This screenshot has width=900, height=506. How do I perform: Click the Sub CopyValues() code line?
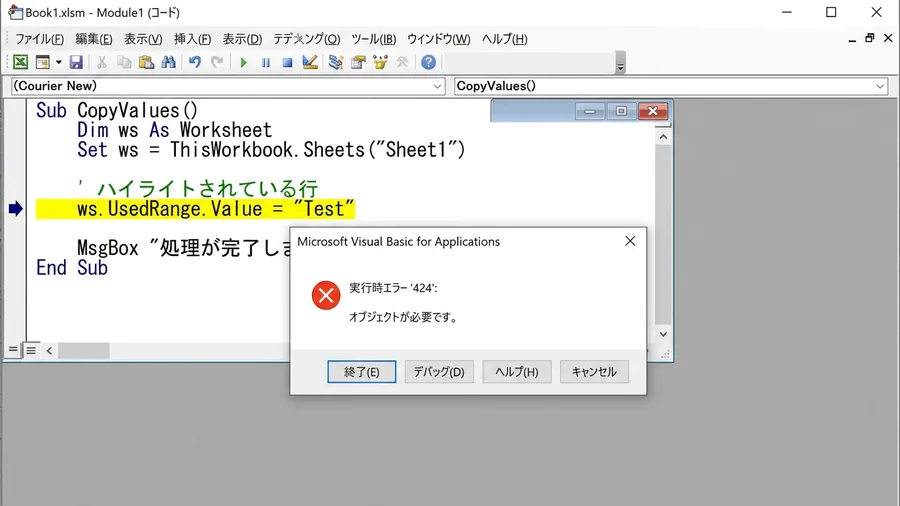117,110
